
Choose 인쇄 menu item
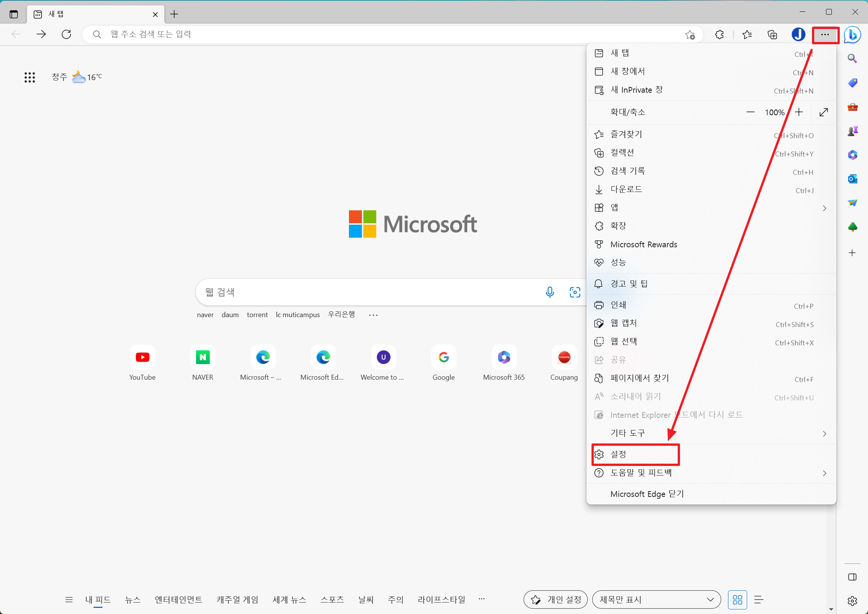(x=711, y=305)
